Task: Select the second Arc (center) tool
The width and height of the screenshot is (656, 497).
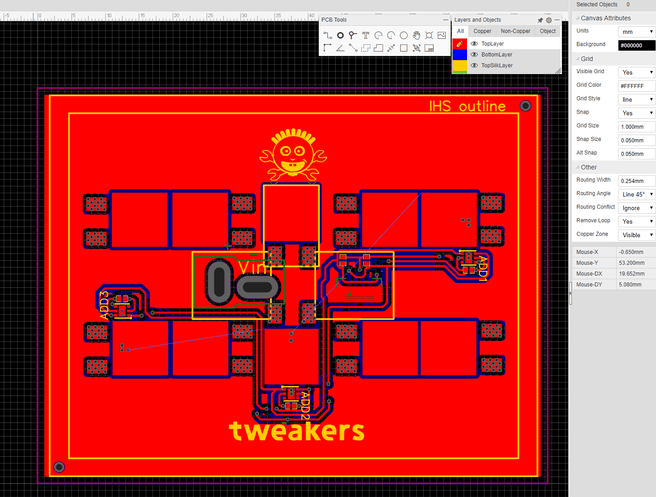Action: (391, 36)
